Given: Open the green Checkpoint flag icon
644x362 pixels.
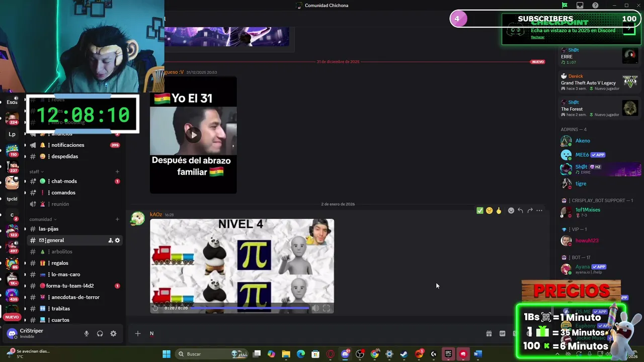Looking at the screenshot, I should click(x=565, y=6).
